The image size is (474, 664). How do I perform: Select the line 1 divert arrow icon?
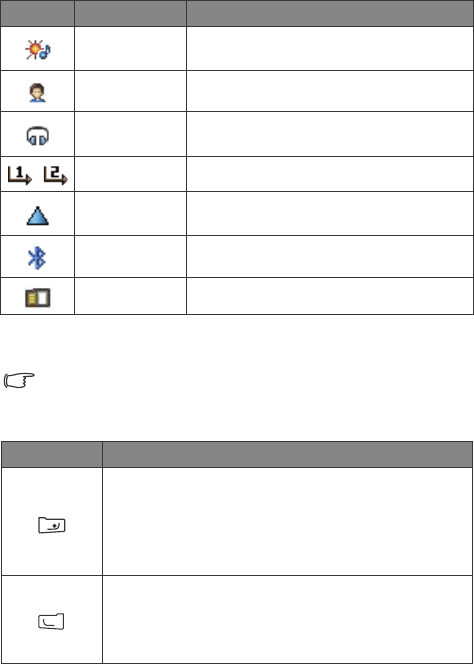pyautogui.click(x=20, y=175)
